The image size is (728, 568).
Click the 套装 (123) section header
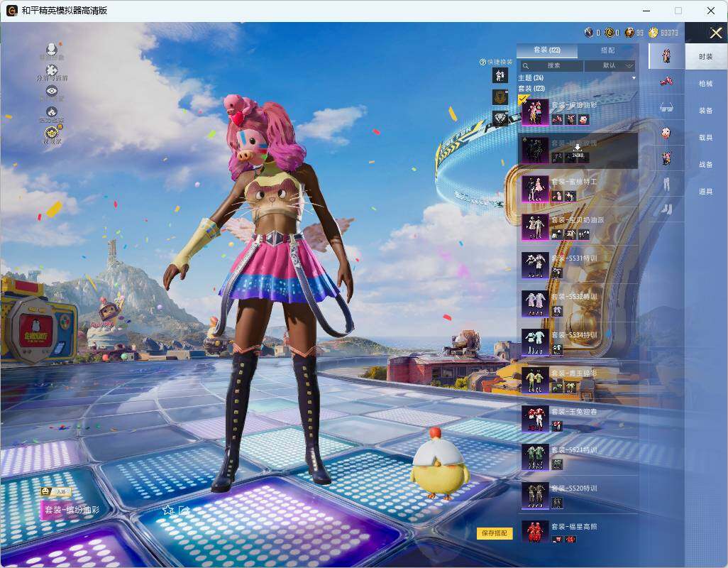click(531, 88)
